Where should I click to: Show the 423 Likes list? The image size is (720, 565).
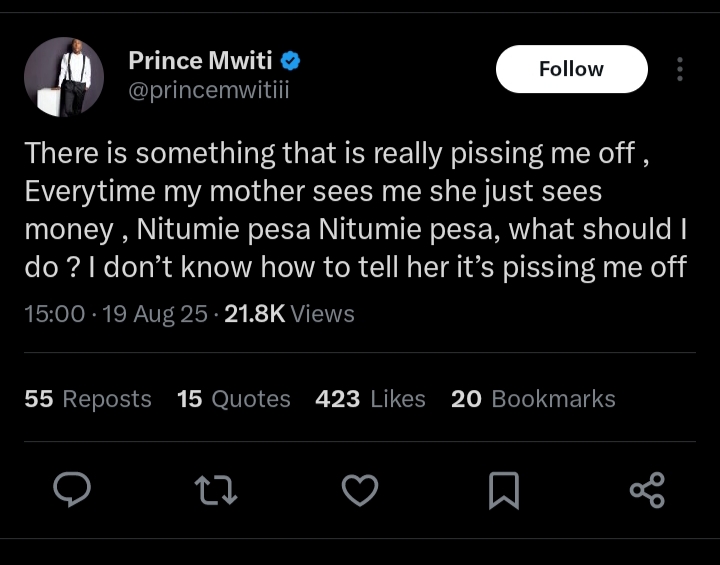click(370, 399)
